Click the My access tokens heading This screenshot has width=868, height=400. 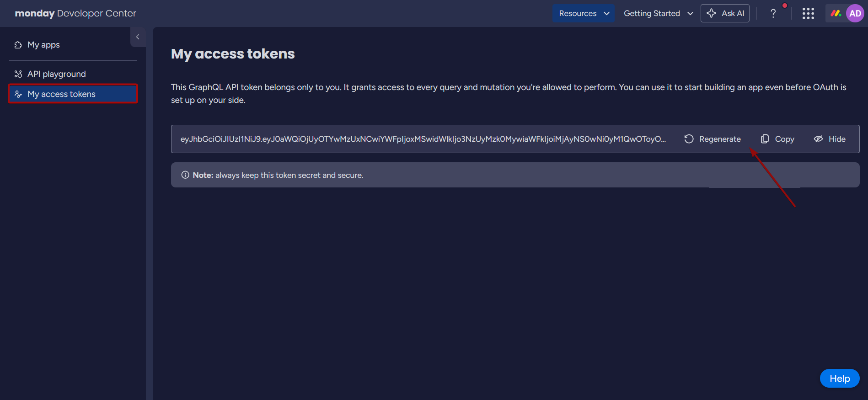[233, 54]
